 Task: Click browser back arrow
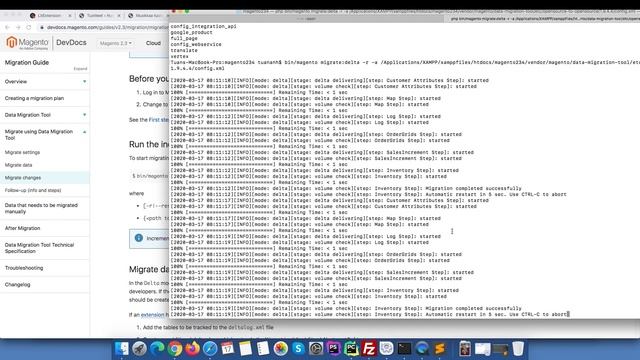pos(7,27)
